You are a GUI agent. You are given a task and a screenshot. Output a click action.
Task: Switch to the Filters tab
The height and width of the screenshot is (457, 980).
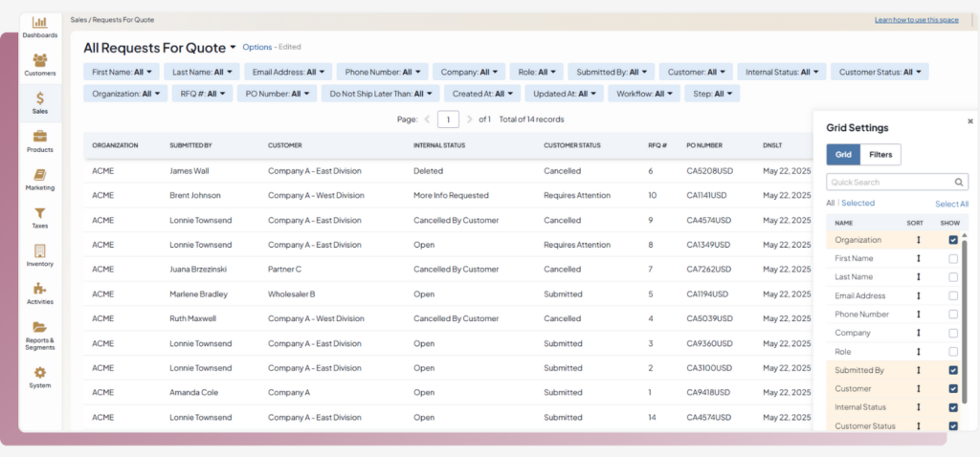880,154
